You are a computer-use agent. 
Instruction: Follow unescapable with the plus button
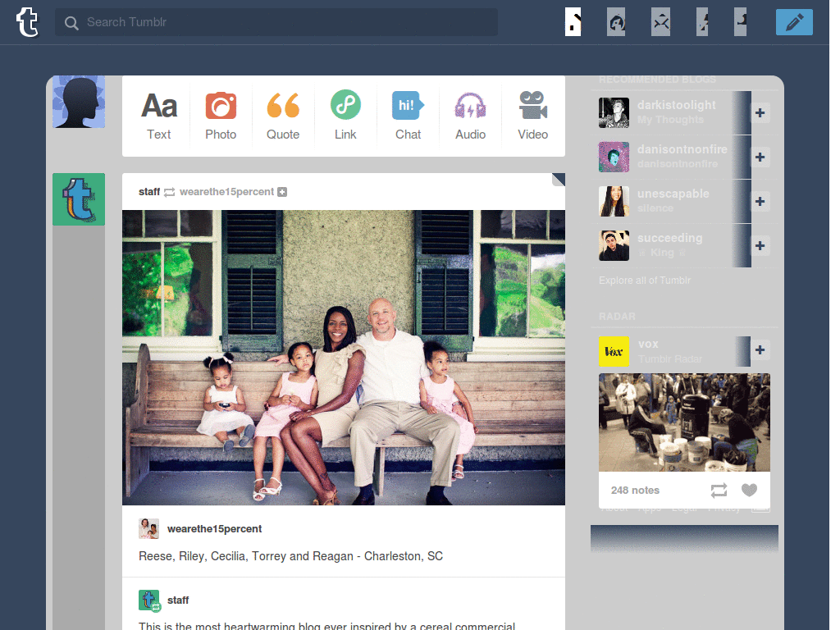point(760,202)
